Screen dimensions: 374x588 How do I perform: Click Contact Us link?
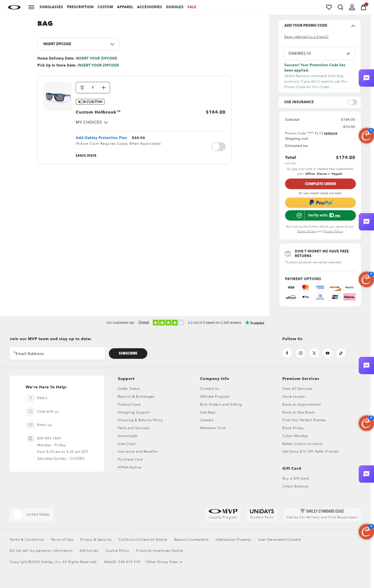(x=209, y=388)
